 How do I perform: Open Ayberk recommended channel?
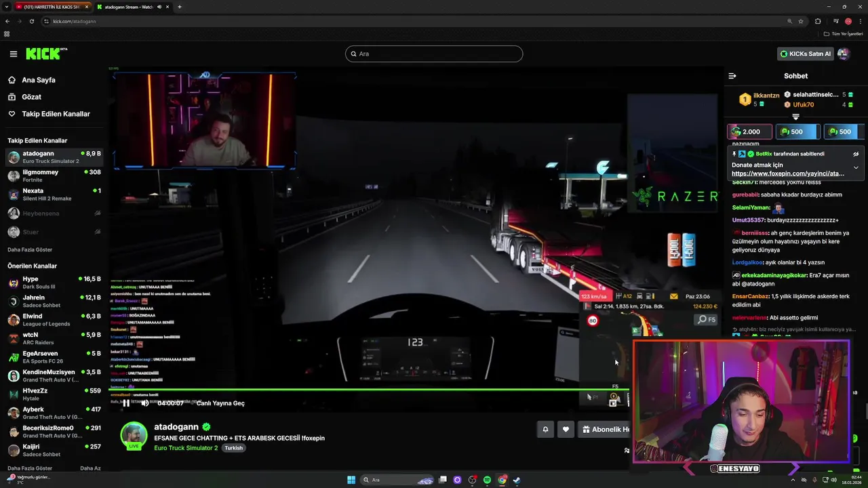[54, 413]
